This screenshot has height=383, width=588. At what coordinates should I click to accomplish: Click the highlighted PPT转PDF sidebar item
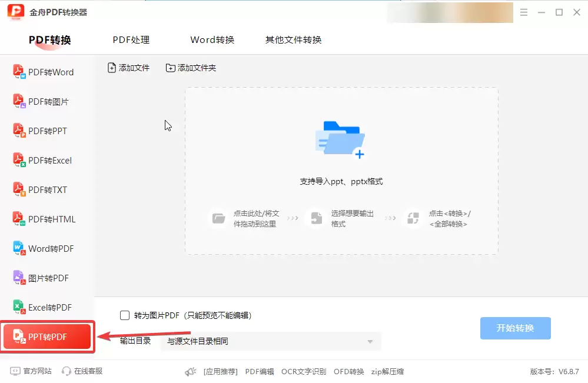click(47, 337)
